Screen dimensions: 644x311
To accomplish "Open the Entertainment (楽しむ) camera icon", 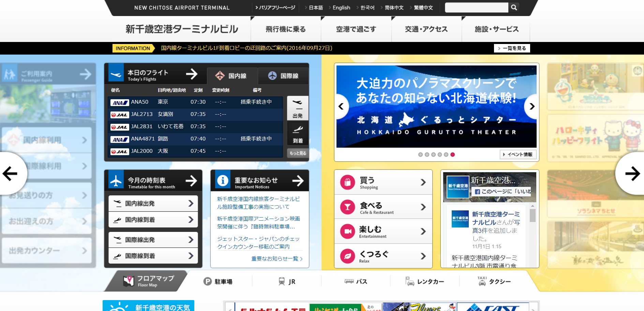I will 347,232.
